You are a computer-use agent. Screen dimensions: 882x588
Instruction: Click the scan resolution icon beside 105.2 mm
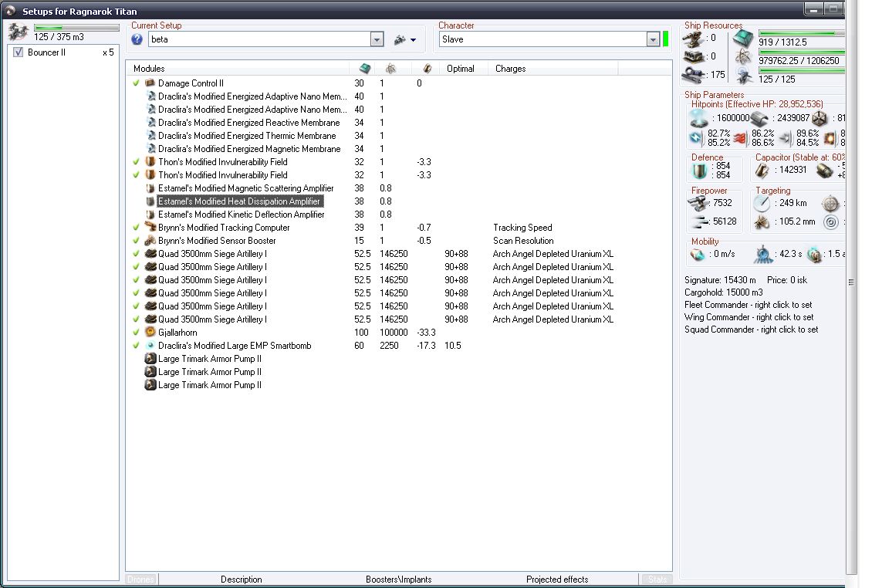762,221
